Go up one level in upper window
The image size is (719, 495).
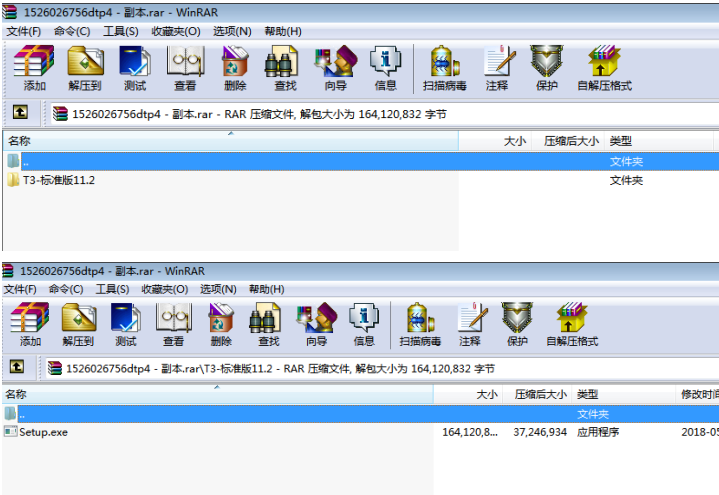tap(20, 112)
